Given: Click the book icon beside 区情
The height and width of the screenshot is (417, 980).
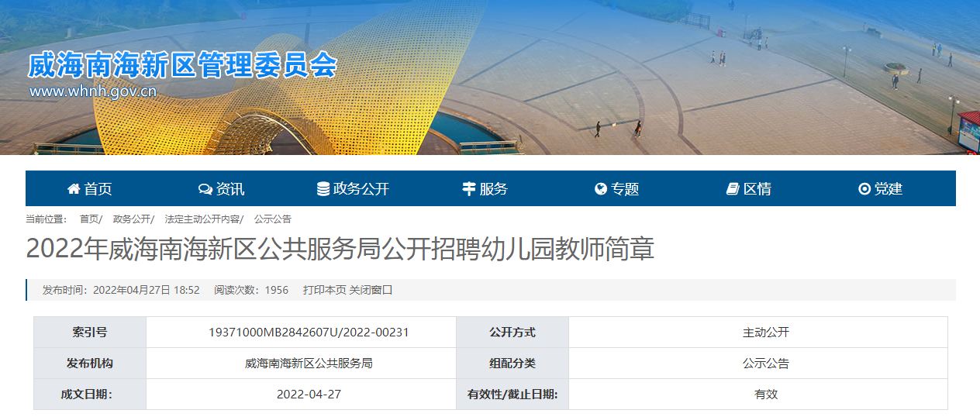Looking at the screenshot, I should tap(733, 189).
